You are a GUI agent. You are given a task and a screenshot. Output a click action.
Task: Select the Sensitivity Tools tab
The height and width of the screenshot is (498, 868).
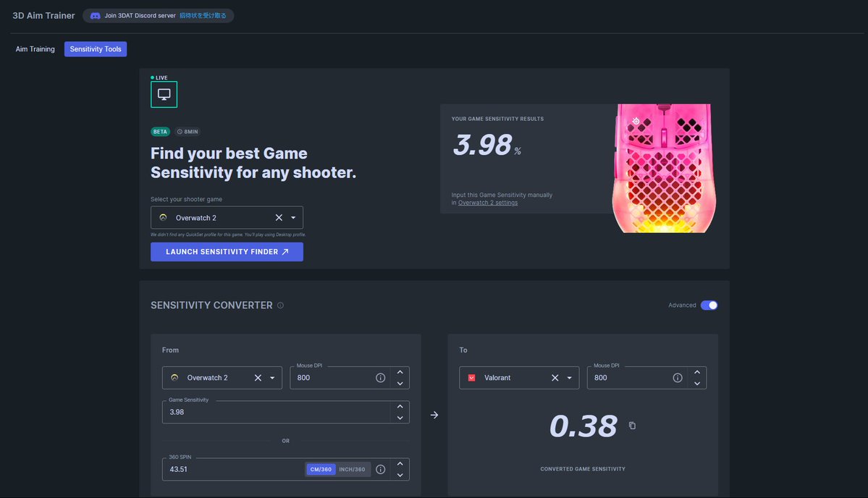pyautogui.click(x=96, y=49)
